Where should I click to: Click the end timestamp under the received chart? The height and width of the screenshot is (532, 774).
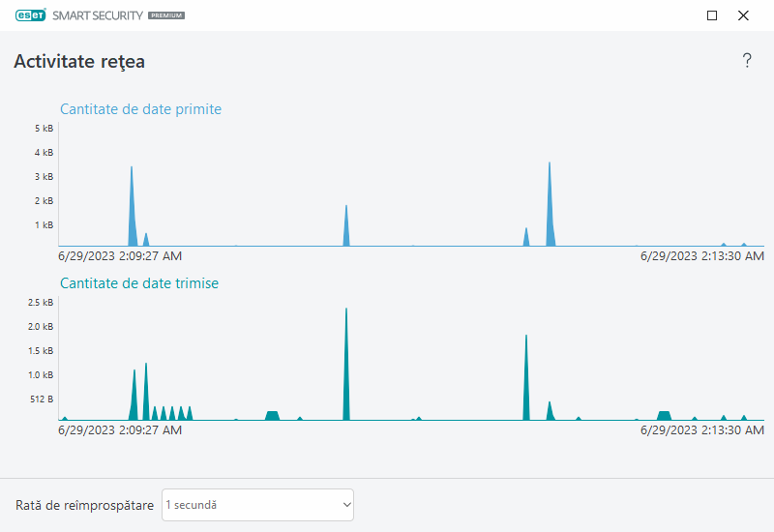[702, 256]
